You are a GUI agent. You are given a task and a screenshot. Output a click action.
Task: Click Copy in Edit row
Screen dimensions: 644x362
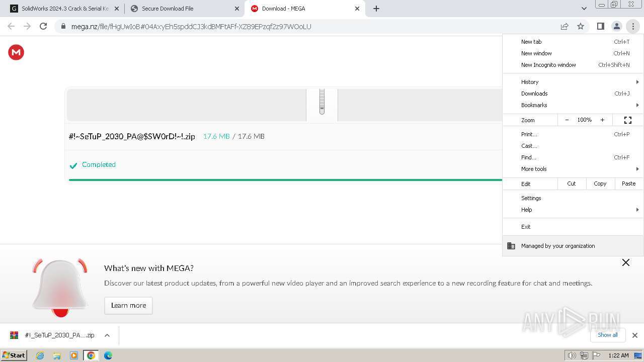600,184
